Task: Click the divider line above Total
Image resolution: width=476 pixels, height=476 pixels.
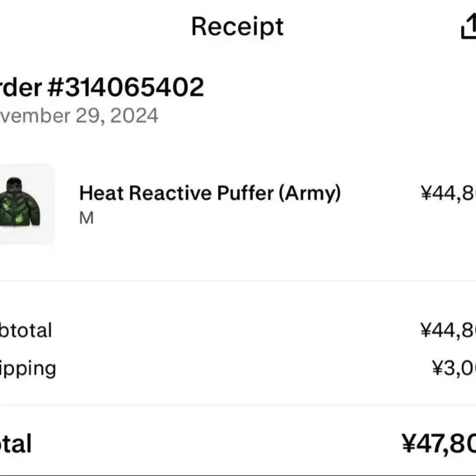Action: tap(238, 405)
